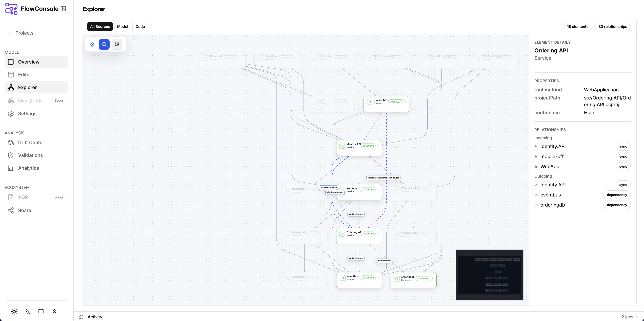This screenshot has width=644, height=321.
Task: Switch to the Code source filter
Action: [x=140, y=27]
